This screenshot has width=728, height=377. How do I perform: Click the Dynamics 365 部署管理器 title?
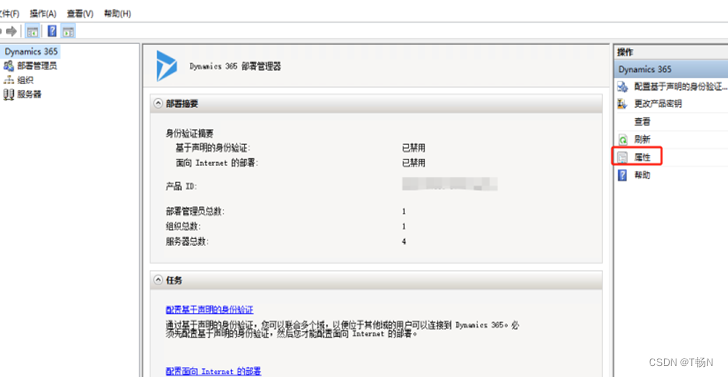pyautogui.click(x=235, y=66)
